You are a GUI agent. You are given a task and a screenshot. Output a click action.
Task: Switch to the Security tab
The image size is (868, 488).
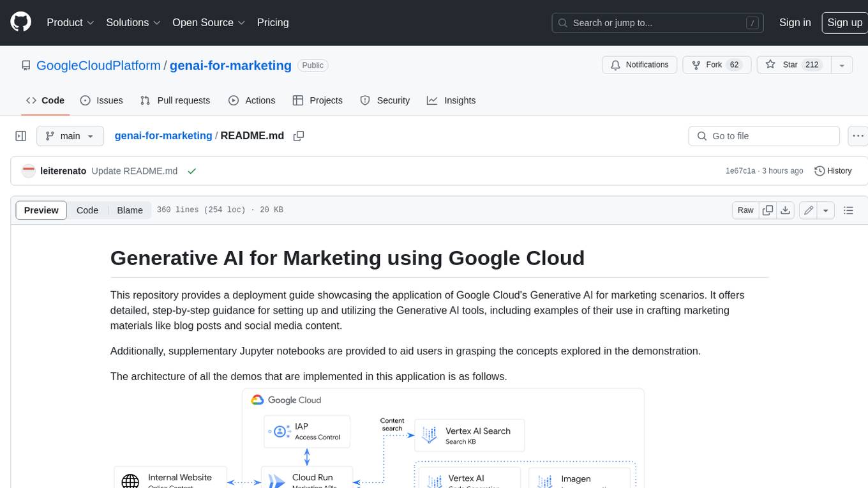[385, 100]
